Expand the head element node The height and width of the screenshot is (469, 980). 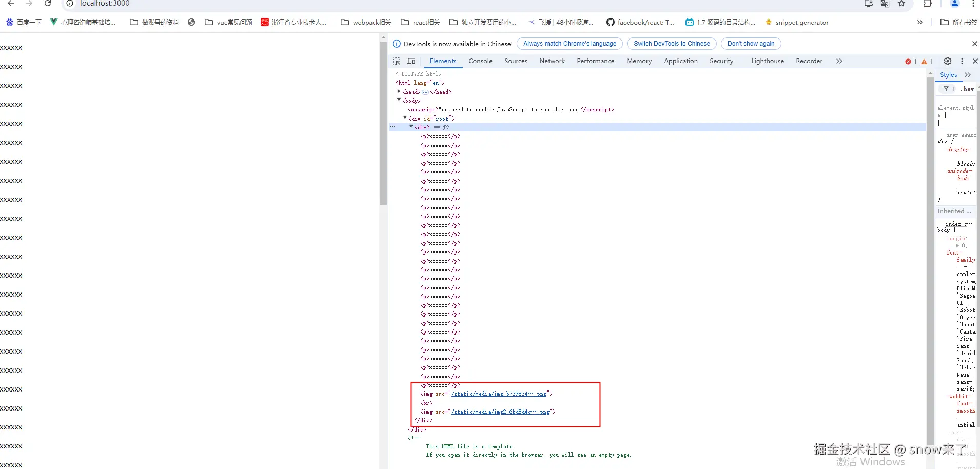click(399, 91)
